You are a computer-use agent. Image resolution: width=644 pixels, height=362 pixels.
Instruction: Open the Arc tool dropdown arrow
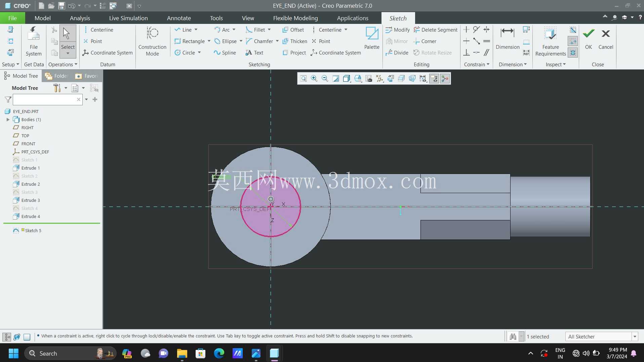coord(234,30)
